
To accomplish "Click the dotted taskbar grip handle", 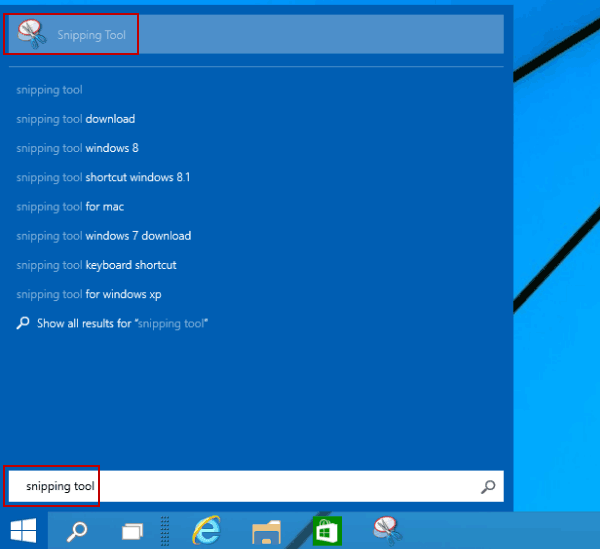I will [165, 531].
